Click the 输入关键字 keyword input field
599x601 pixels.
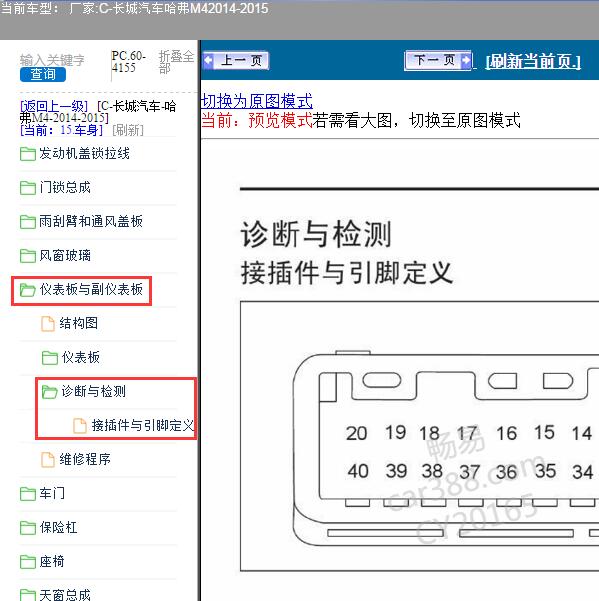[x=53, y=60]
